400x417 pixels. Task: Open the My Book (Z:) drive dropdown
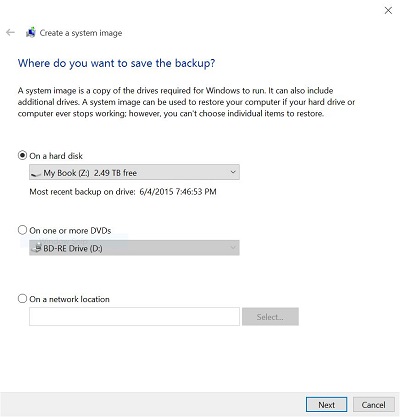[x=134, y=172]
